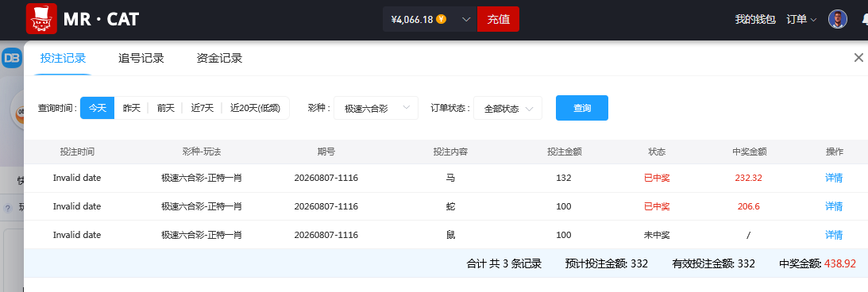Open the user avatar profile
This screenshot has height=292, width=868.
838,19
